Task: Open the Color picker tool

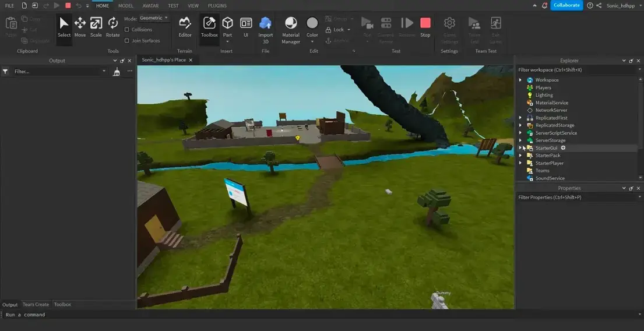Action: point(312,27)
